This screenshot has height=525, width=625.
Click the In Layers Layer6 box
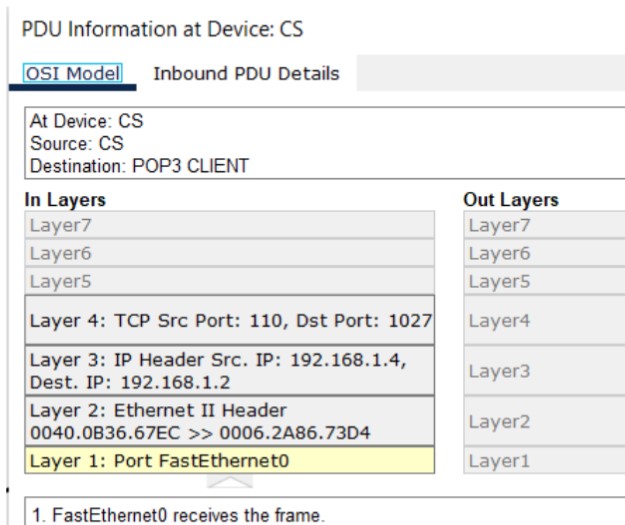229,253
